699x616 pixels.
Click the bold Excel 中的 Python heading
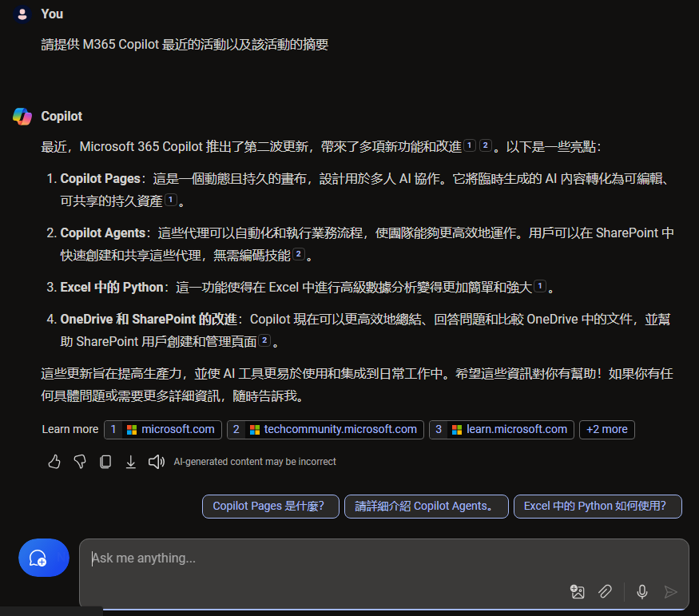(x=112, y=288)
